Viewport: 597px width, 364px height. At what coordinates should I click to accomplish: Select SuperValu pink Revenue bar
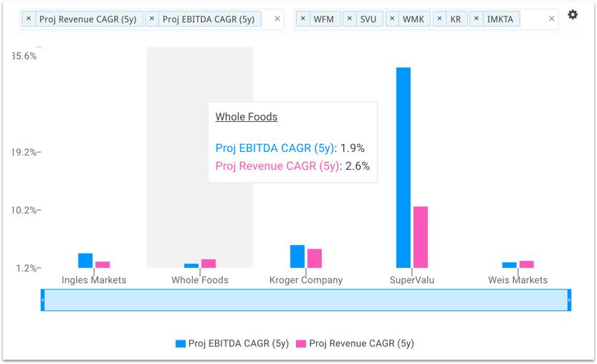421,237
